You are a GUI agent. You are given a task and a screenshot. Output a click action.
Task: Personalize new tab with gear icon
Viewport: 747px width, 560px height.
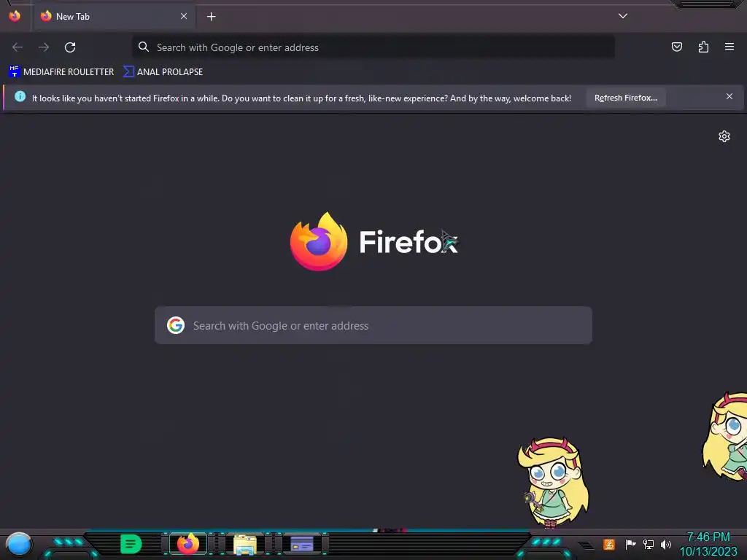724,136
